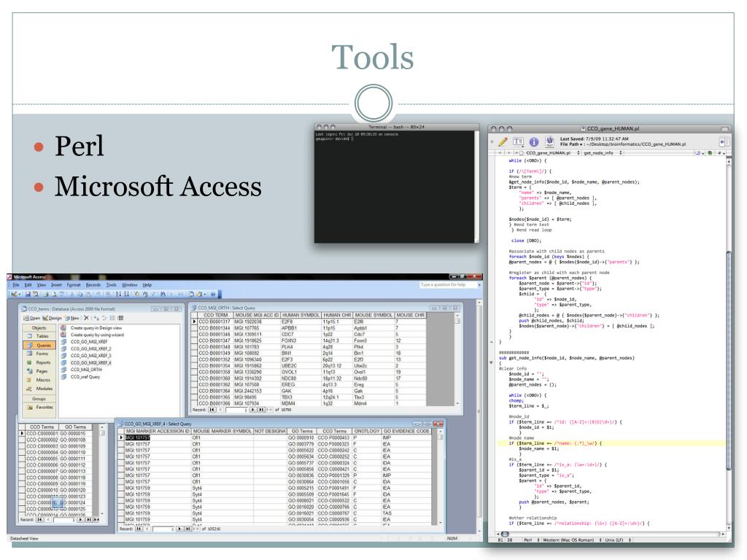Viewport: 747px width, 560px height.
Task: Click the blue Info icon in editor
Action: 534,141
